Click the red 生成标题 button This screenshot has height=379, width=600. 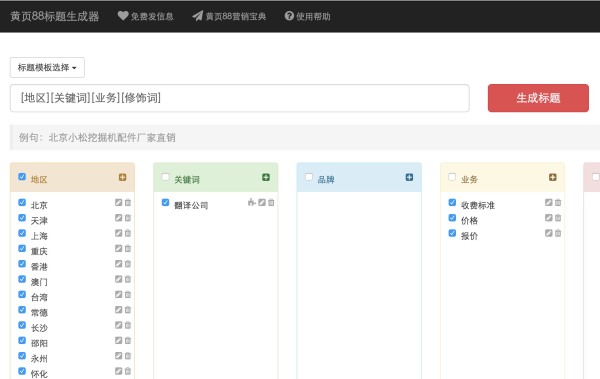538,98
